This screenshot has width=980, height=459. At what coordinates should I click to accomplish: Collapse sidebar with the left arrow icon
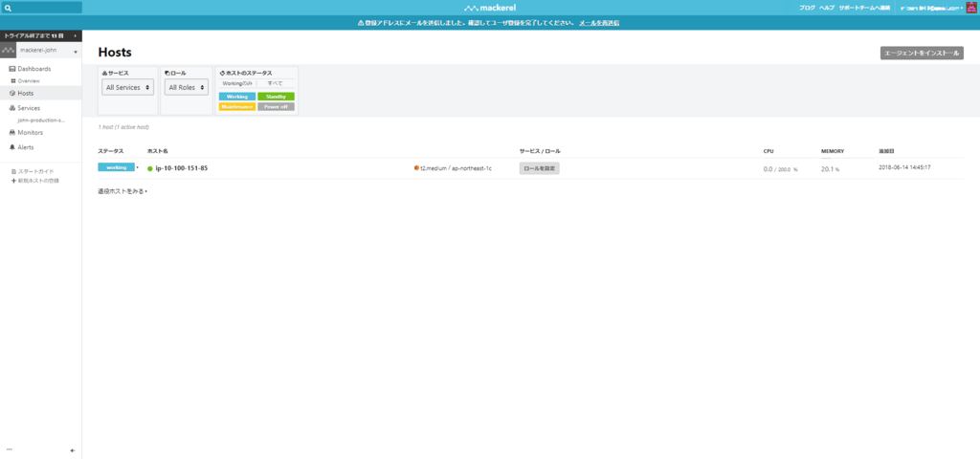click(x=73, y=450)
